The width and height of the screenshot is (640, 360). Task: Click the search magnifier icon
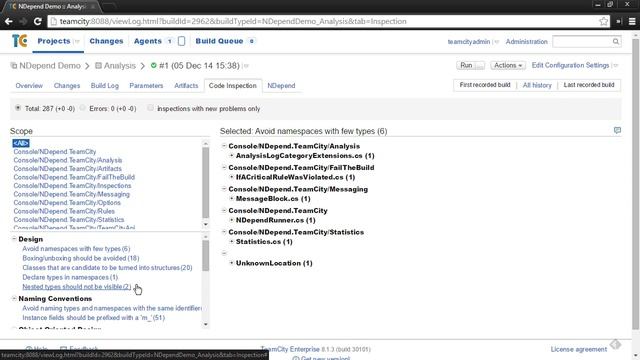pyautogui.click(x=616, y=41)
